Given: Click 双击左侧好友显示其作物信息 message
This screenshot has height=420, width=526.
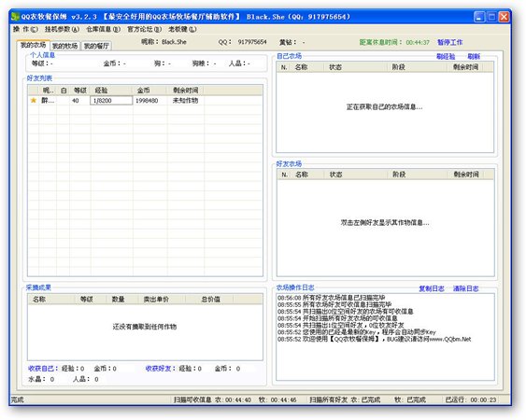Looking at the screenshot, I should [385, 222].
